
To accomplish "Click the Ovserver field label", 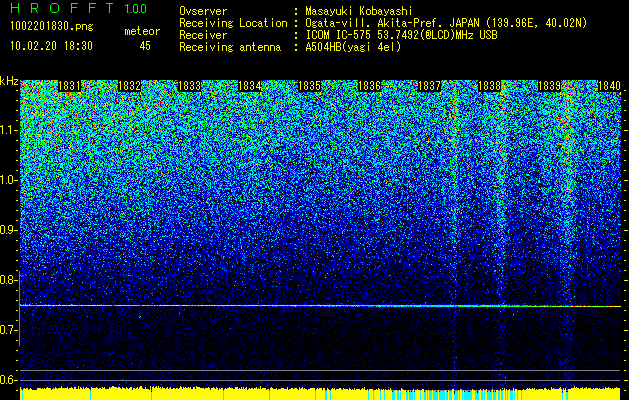I will pos(203,11).
